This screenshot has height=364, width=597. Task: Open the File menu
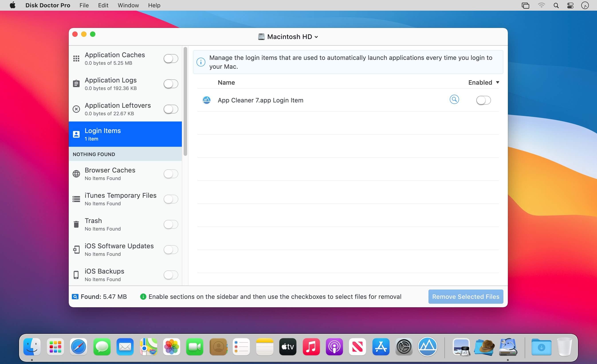click(84, 5)
